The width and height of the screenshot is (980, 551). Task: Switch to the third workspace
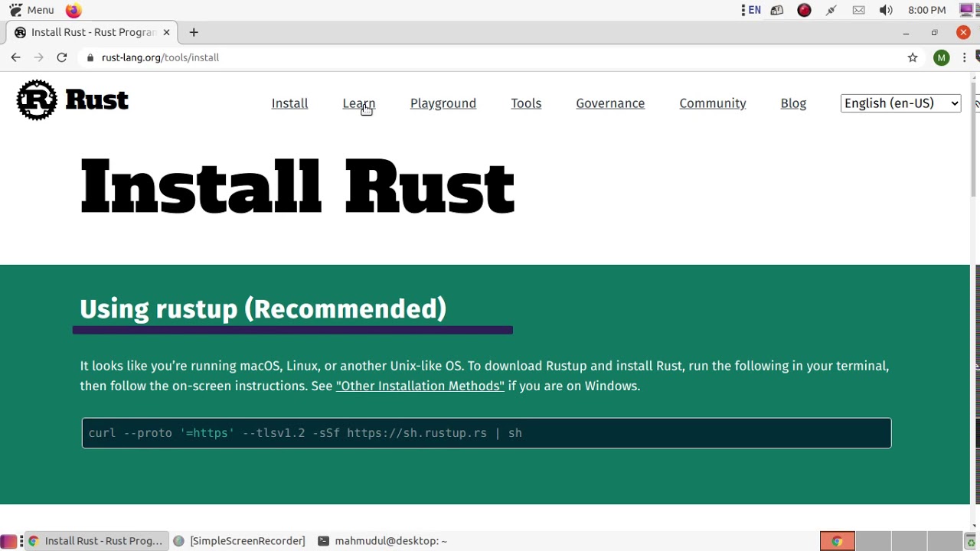[x=909, y=541]
